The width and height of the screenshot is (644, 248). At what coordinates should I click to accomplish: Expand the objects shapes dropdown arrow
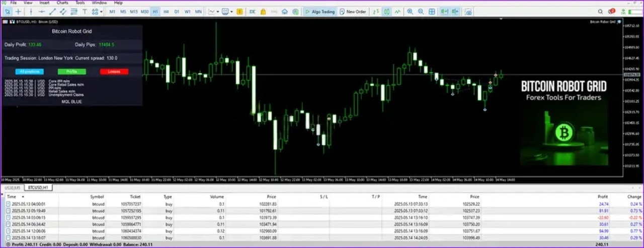point(101,12)
